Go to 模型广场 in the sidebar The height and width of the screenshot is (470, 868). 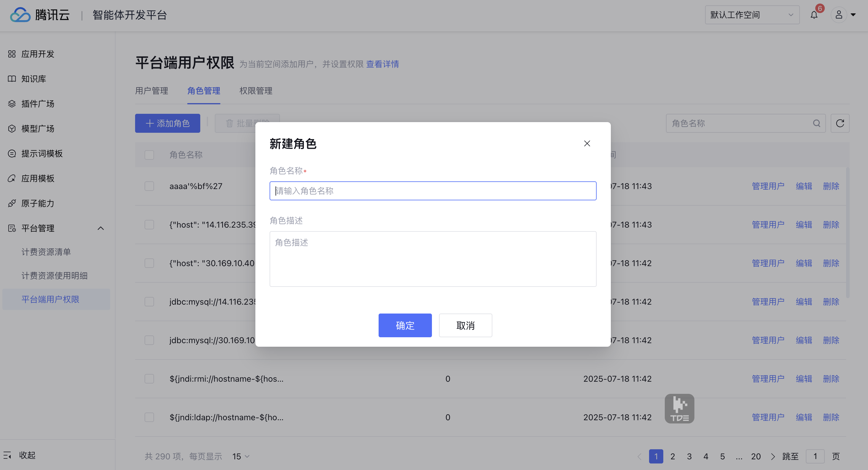tap(37, 129)
